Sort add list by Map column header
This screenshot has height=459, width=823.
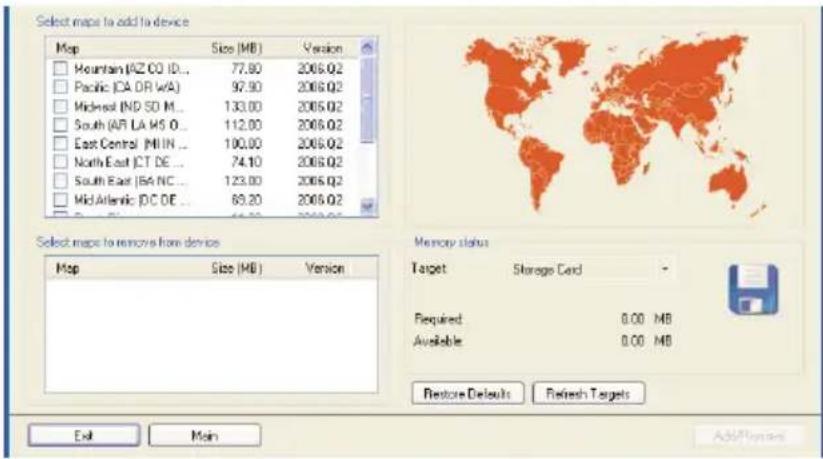pos(67,48)
